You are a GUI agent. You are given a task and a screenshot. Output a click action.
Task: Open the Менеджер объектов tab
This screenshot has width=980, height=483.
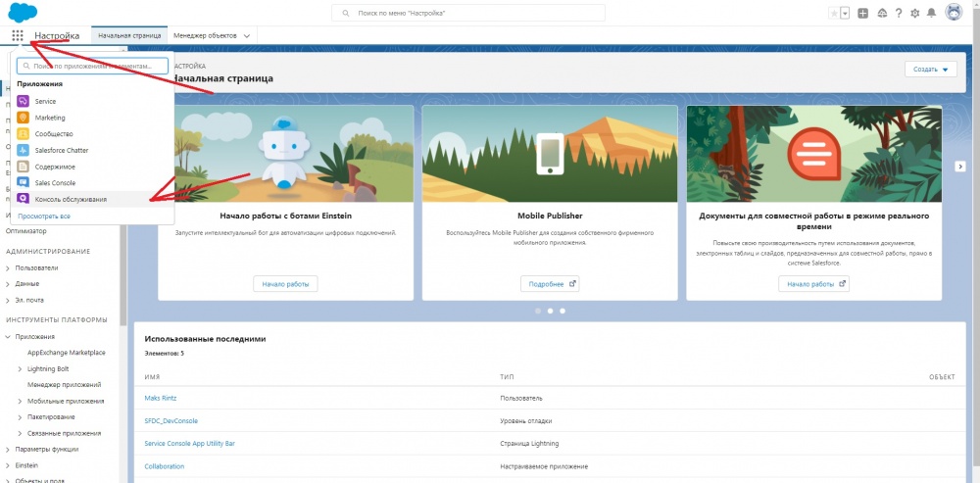206,35
